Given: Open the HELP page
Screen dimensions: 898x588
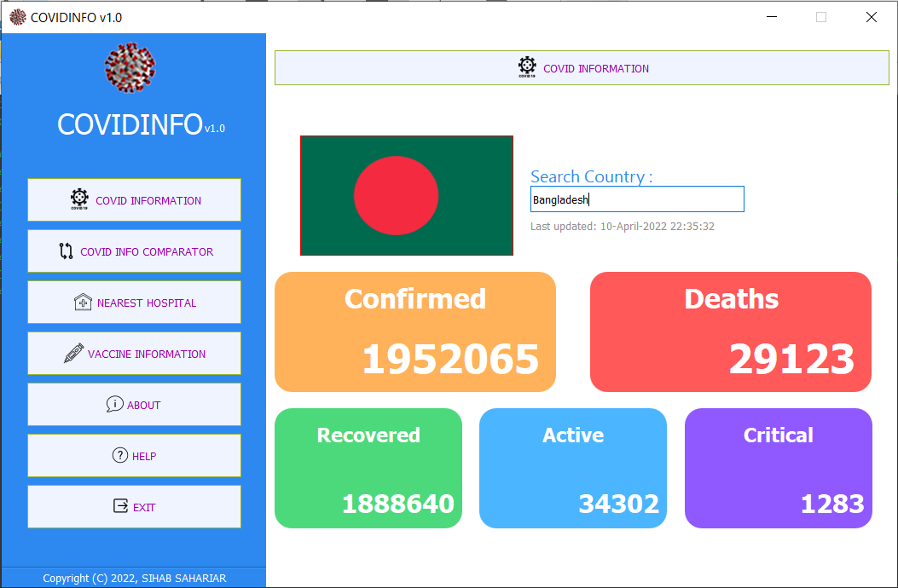Looking at the screenshot, I should click(134, 455).
